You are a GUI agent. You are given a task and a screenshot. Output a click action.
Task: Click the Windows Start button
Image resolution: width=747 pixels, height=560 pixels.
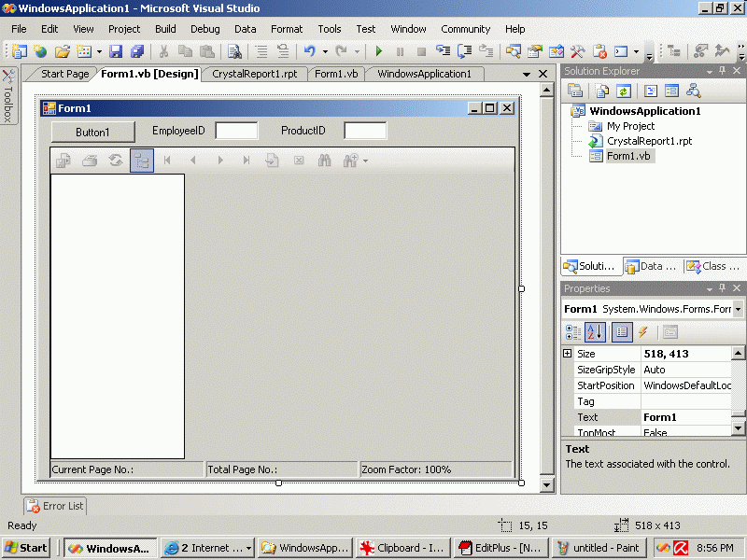click(x=27, y=548)
